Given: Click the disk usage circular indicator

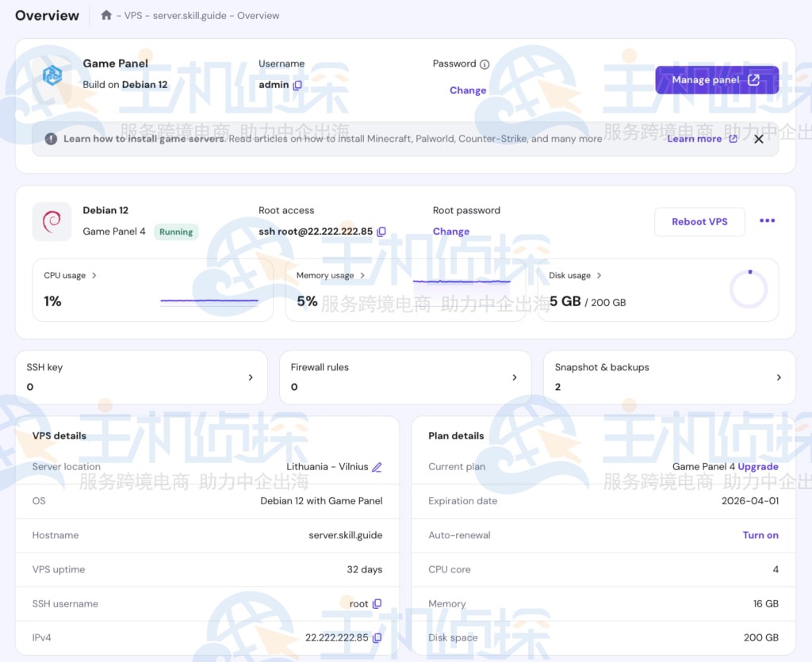Looking at the screenshot, I should (x=749, y=289).
